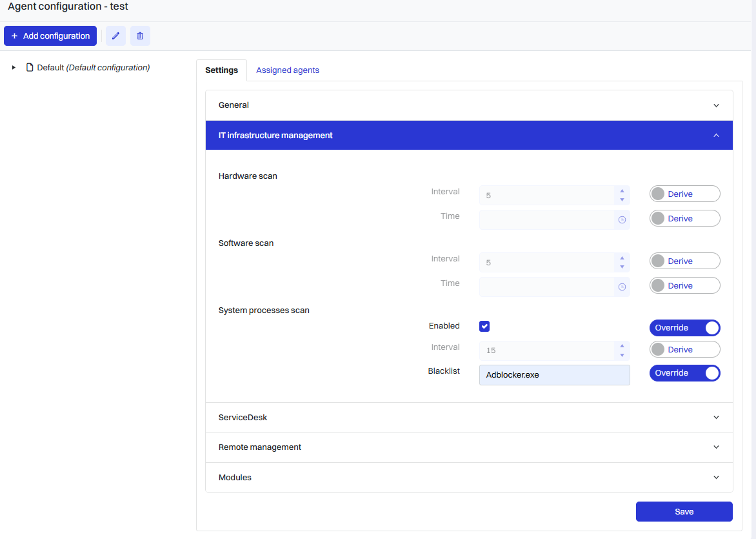Open the Software scan time clock picker
This screenshot has height=539, width=756.
click(x=622, y=287)
